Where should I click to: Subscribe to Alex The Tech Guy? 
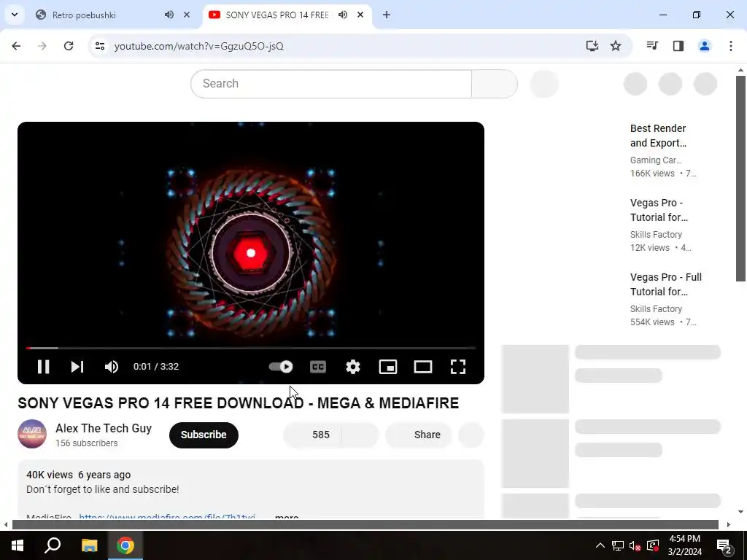[x=204, y=435]
